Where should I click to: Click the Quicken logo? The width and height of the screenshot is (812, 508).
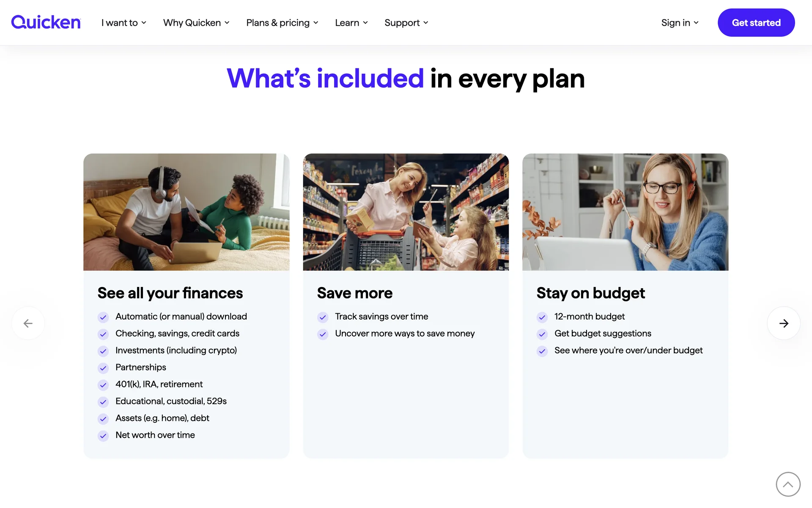tap(46, 22)
